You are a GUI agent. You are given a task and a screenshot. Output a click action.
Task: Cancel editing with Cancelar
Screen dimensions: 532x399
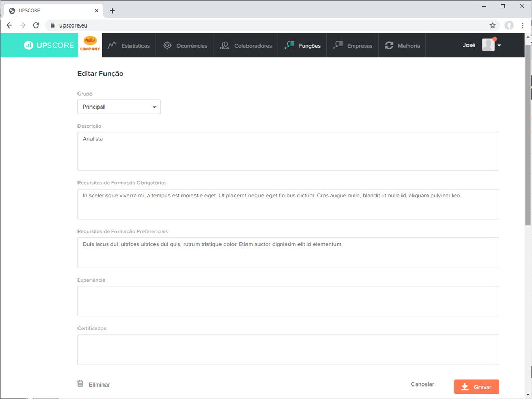click(422, 384)
